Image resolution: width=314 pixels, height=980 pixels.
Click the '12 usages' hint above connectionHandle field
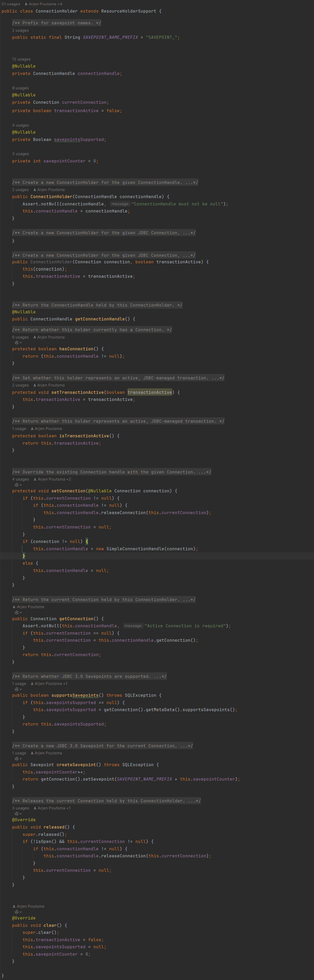pos(21,59)
